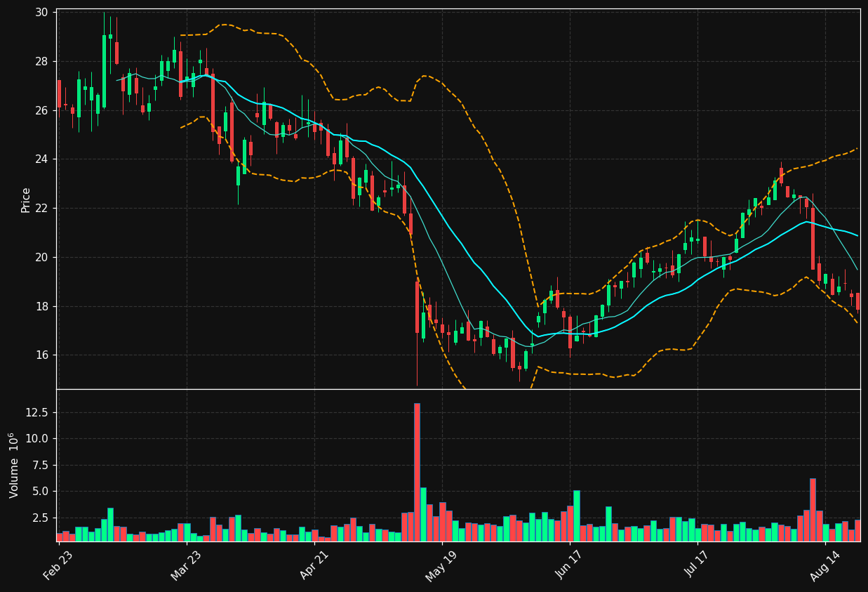
Task: Click the long red candle in August
Action: click(x=813, y=239)
